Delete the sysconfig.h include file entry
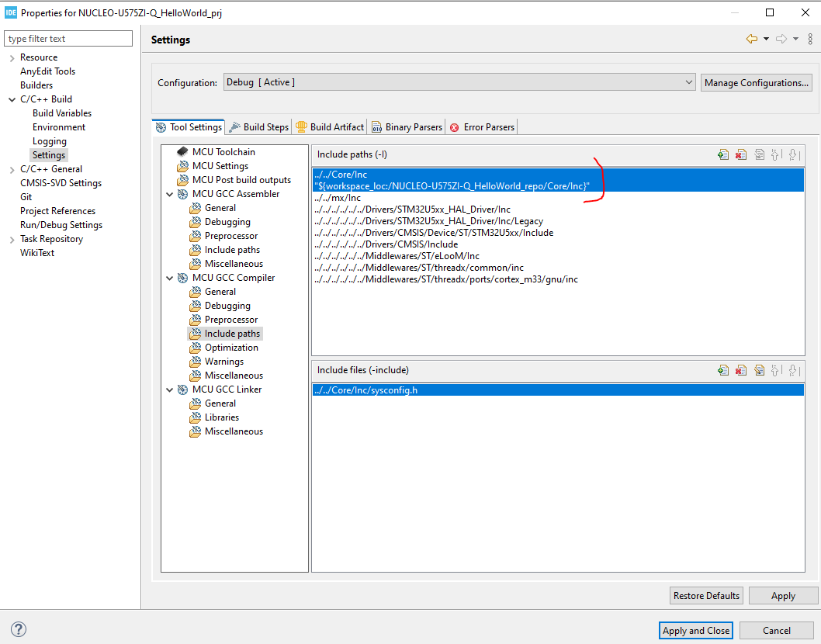Viewport: 821px width, 644px height. click(740, 370)
